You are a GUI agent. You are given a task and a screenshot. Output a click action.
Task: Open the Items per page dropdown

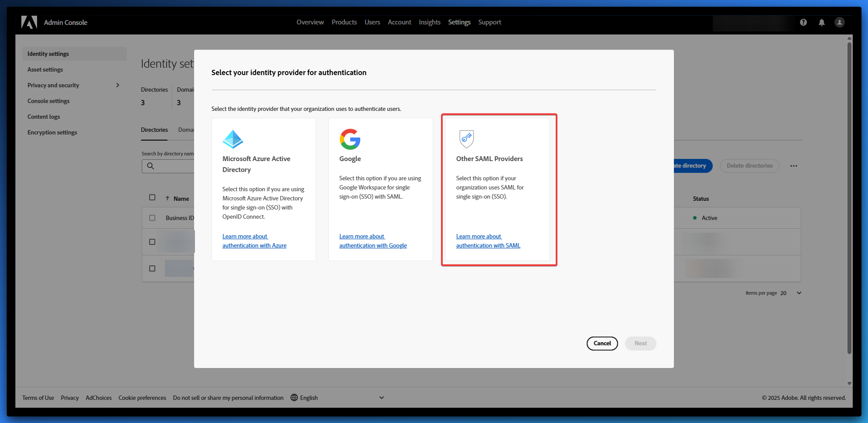[799, 293]
